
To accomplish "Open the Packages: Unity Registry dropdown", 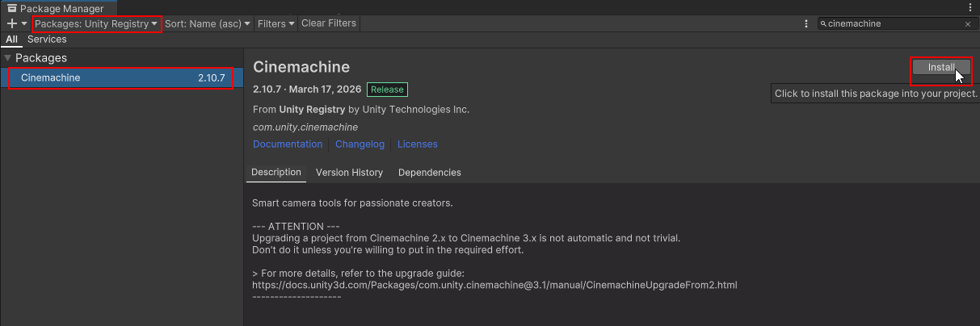I will 97,23.
